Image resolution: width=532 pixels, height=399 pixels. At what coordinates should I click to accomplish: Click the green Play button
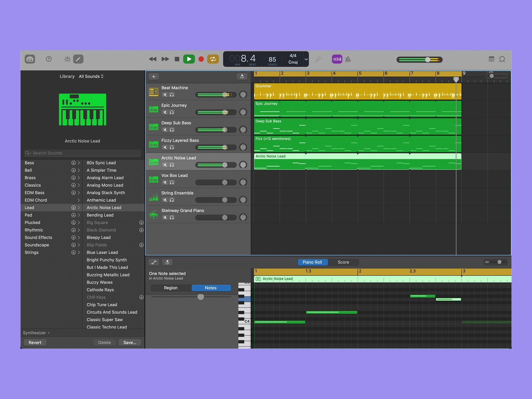[x=189, y=59]
